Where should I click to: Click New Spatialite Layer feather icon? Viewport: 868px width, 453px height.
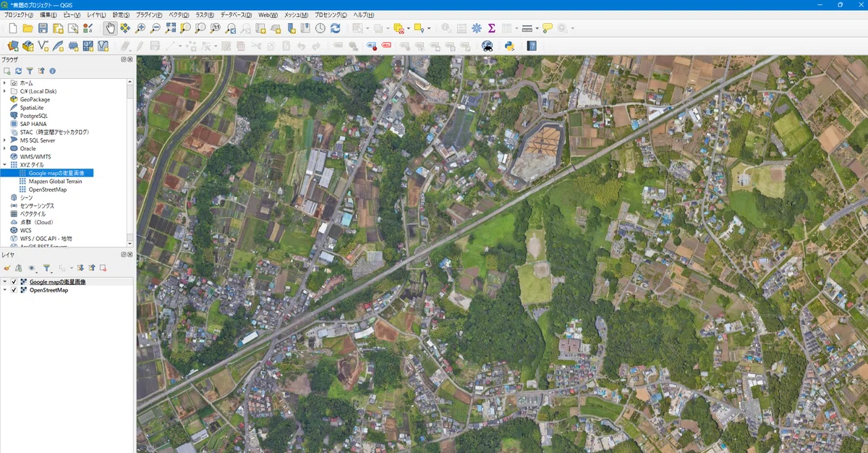58,46
